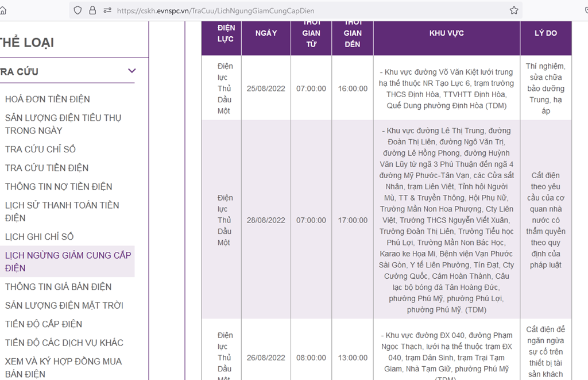Click the LÝ DO column header

546,39
